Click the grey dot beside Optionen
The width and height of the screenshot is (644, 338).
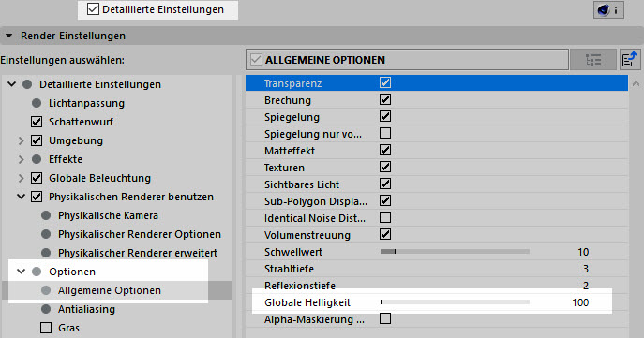coord(37,272)
